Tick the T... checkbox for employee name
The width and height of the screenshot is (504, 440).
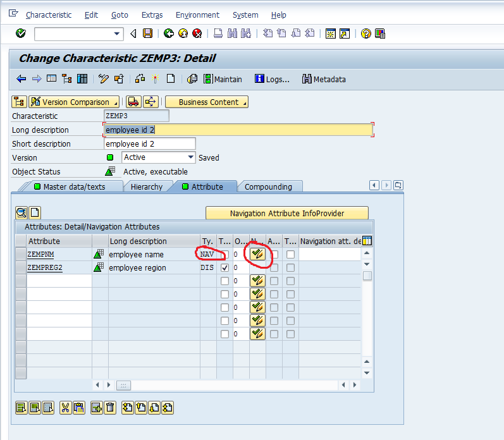point(224,254)
